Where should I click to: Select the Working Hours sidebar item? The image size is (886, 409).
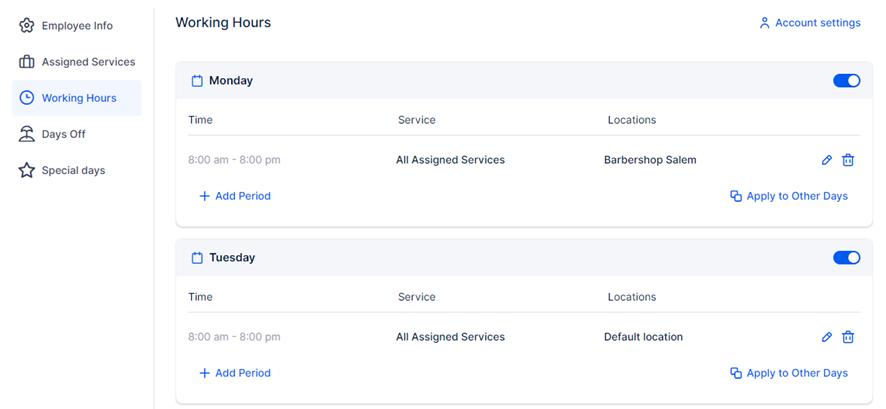78,98
